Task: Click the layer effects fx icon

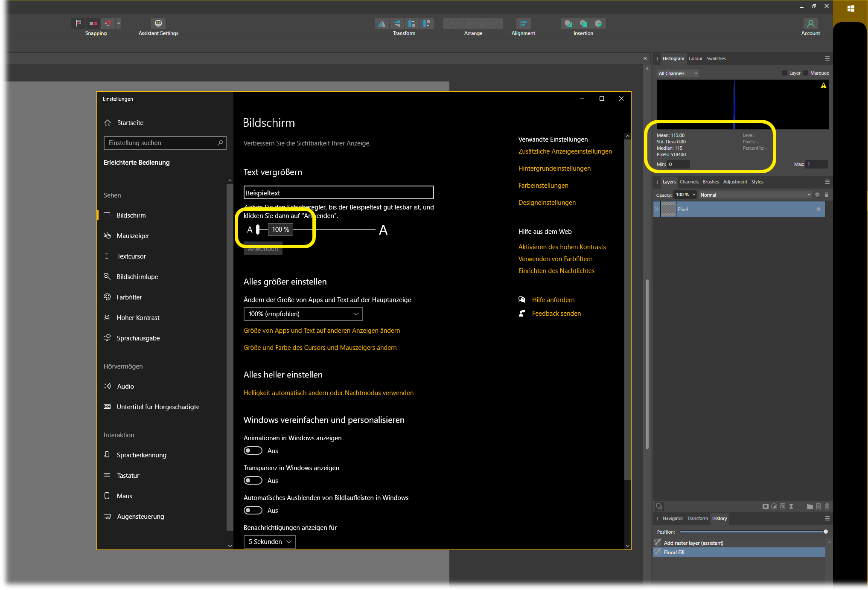Action: tap(783, 506)
